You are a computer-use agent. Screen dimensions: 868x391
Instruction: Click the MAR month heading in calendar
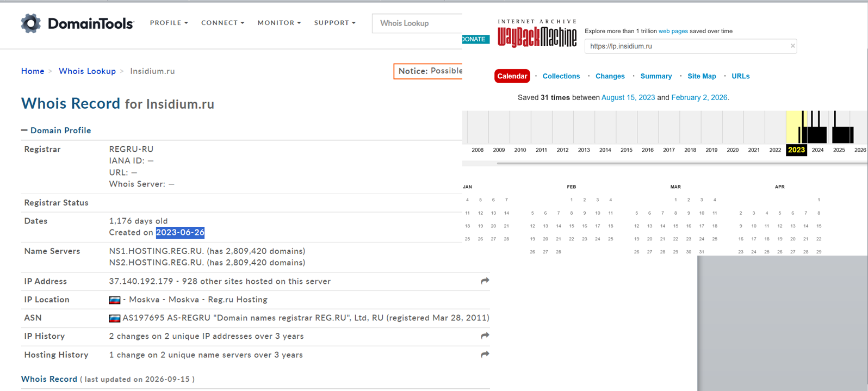675,187
